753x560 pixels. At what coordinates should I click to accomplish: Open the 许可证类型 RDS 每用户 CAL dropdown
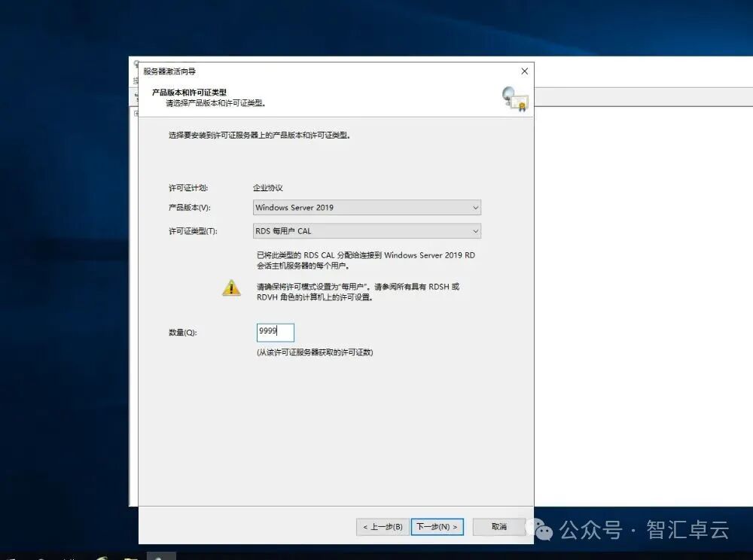coord(367,231)
